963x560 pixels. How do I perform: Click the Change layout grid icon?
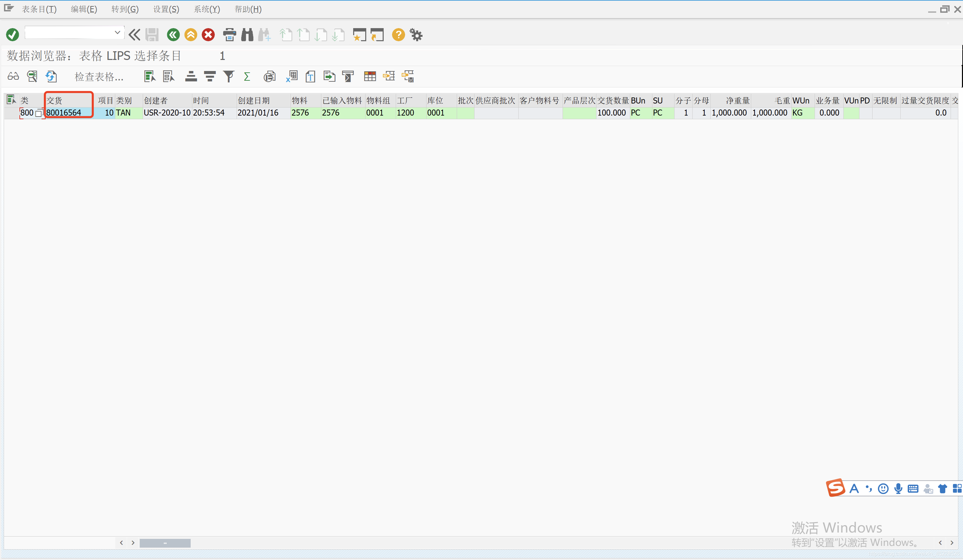click(x=370, y=76)
